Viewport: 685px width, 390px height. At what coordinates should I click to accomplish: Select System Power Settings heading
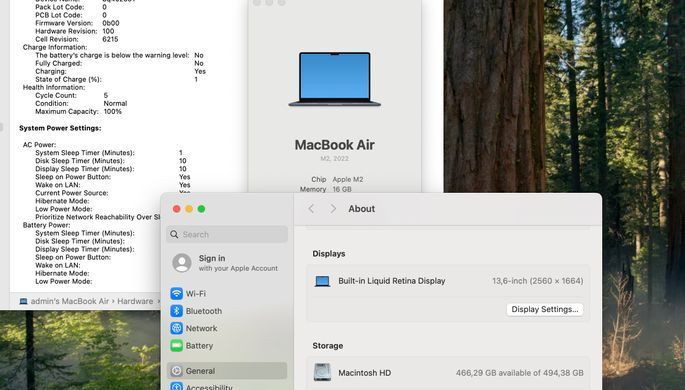pyautogui.click(x=60, y=128)
